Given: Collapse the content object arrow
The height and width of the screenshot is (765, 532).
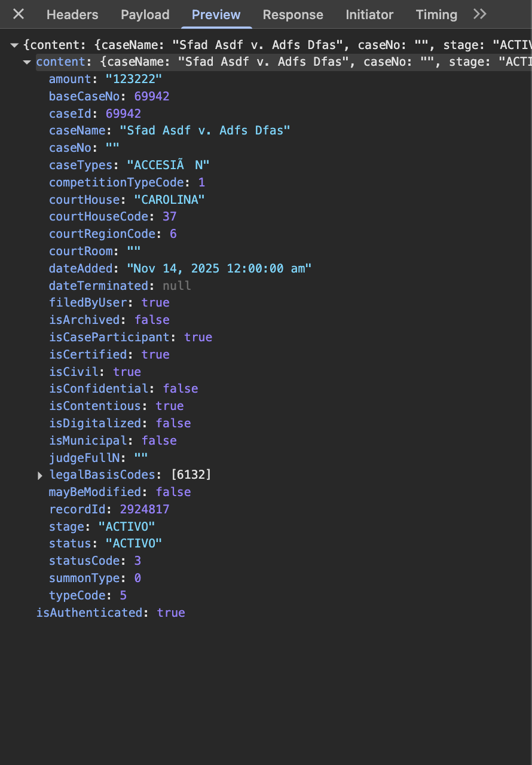Looking at the screenshot, I should (x=27, y=62).
